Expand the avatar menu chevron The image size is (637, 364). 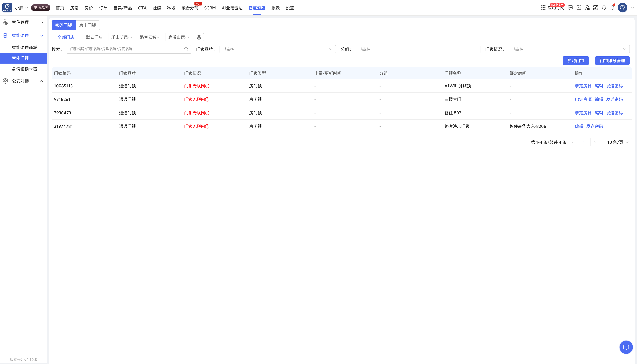(633, 8)
